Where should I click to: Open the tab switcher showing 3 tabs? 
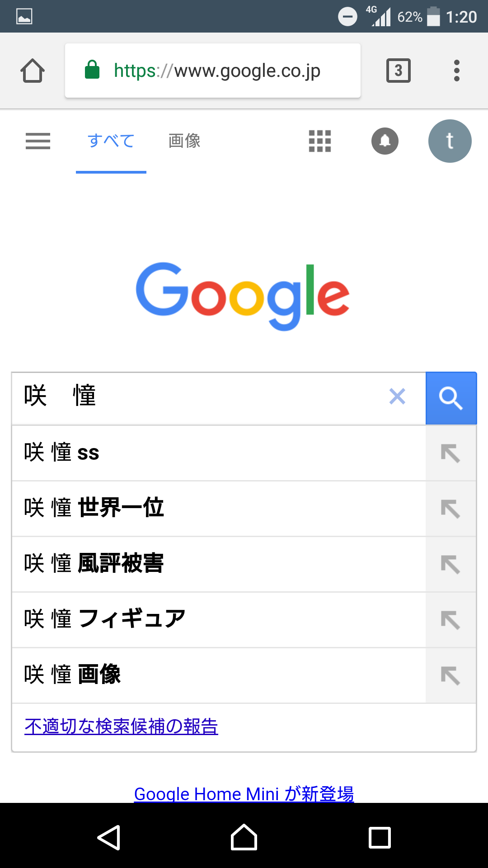398,71
